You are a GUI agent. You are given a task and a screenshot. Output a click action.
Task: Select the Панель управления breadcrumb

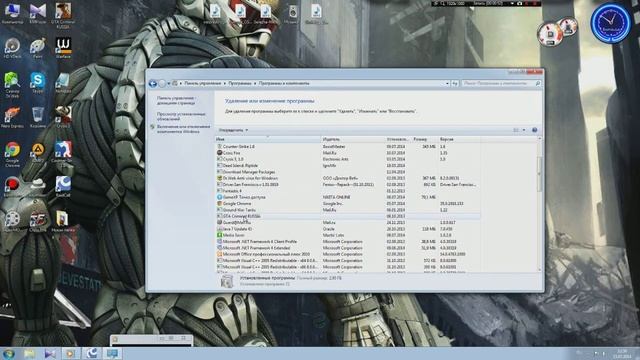[202, 83]
